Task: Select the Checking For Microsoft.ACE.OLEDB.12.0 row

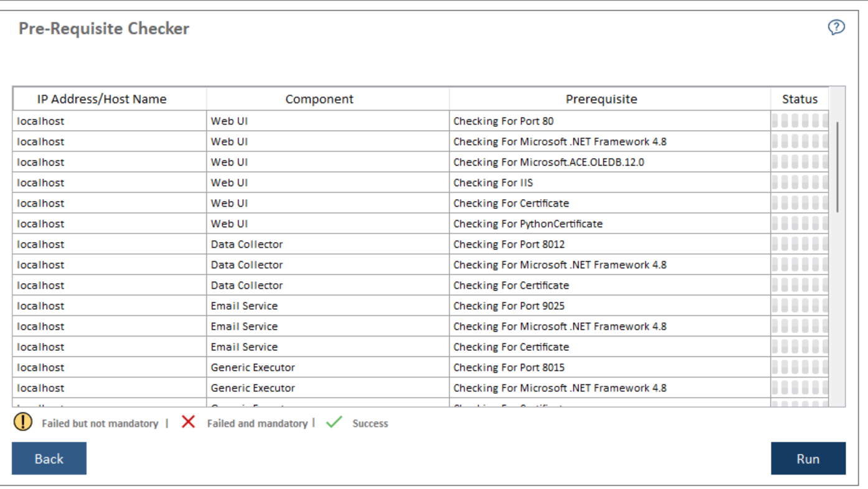Action: (549, 162)
